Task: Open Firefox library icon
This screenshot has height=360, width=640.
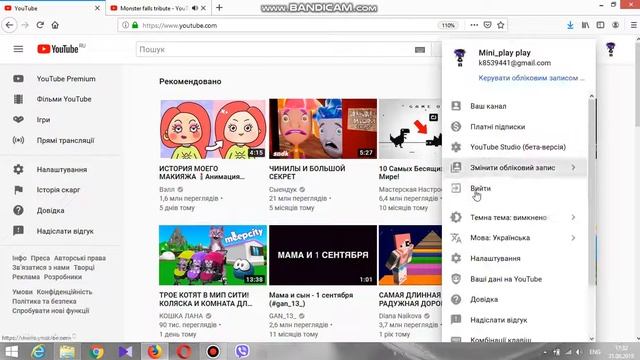Action: [x=585, y=25]
